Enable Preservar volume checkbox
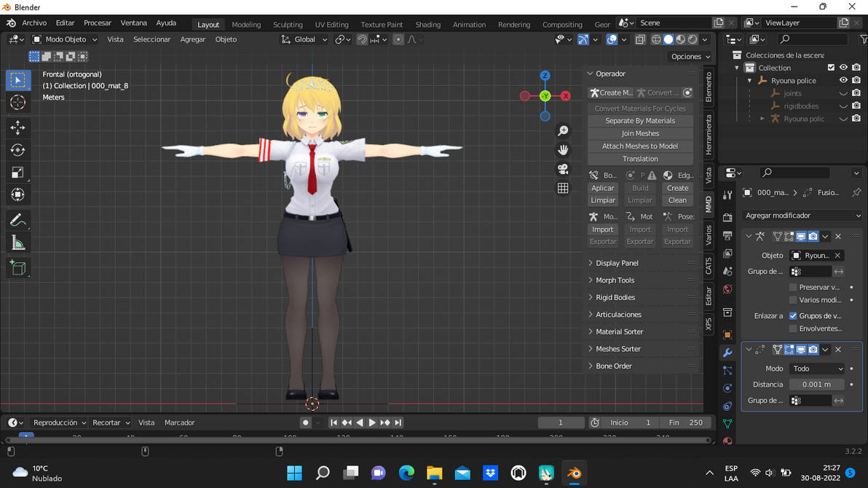Viewport: 868px width, 488px height. [x=793, y=287]
